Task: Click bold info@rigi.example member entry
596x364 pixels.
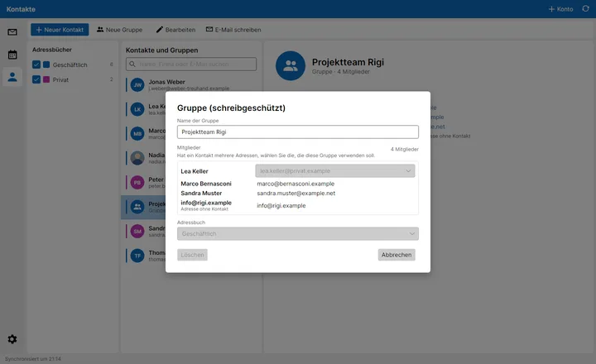Action: (206, 203)
